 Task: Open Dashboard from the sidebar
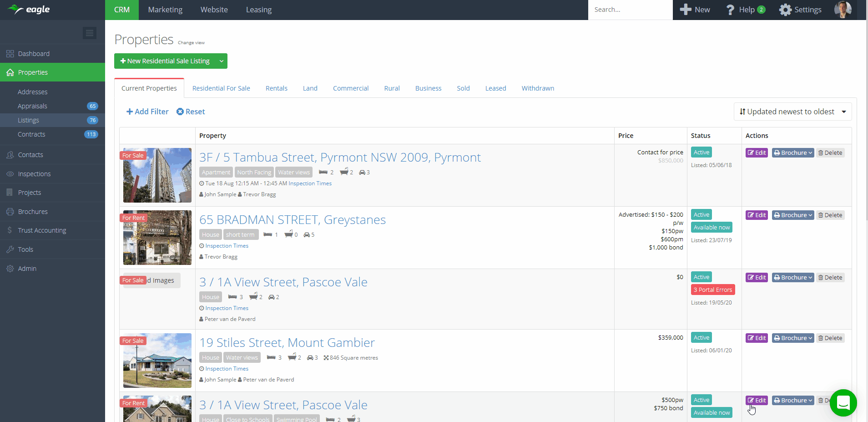(34, 54)
